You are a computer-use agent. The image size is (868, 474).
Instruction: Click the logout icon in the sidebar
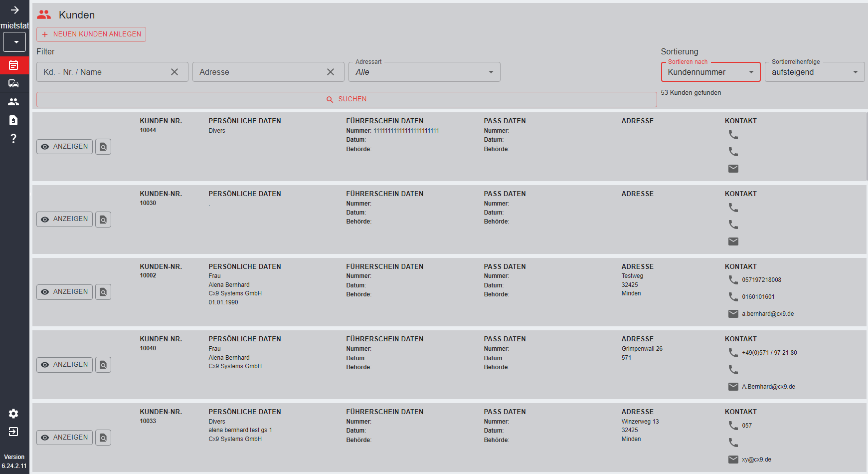click(x=13, y=432)
